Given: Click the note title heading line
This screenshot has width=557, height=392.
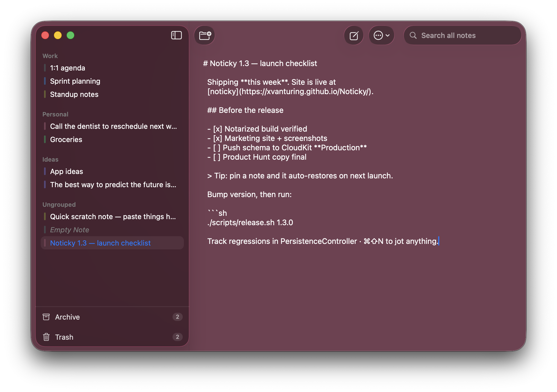Looking at the screenshot, I should tap(260, 63).
